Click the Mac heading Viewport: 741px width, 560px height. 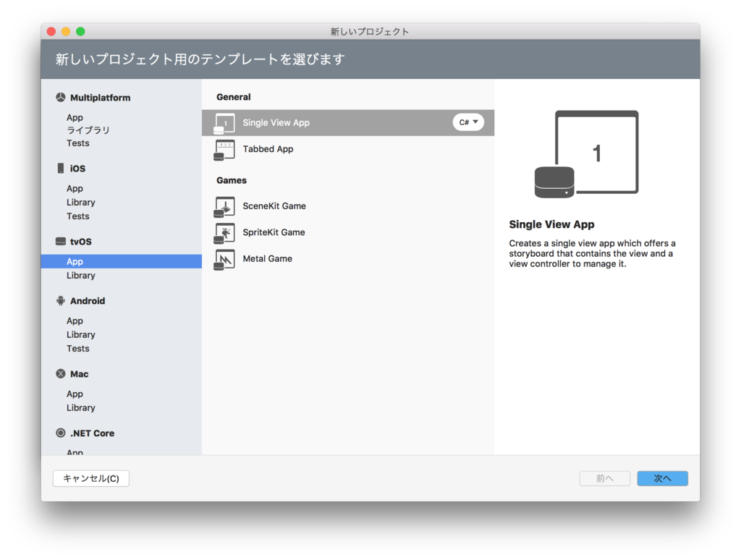[x=79, y=374]
